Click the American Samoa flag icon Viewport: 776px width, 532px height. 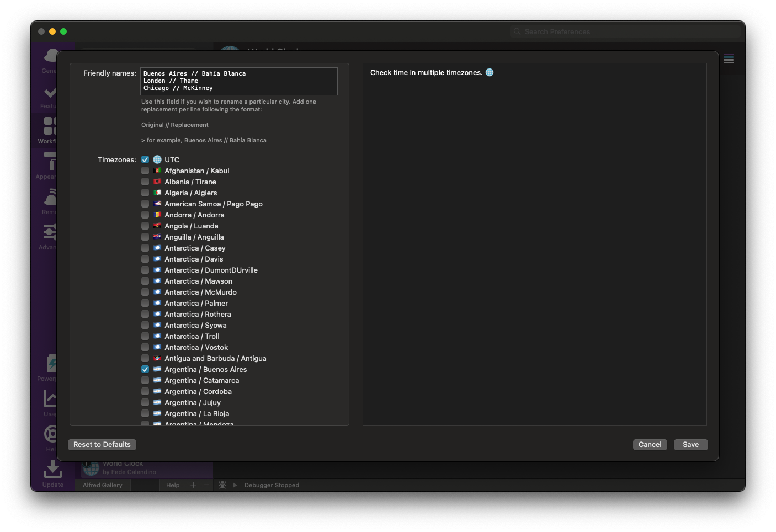[x=157, y=204]
